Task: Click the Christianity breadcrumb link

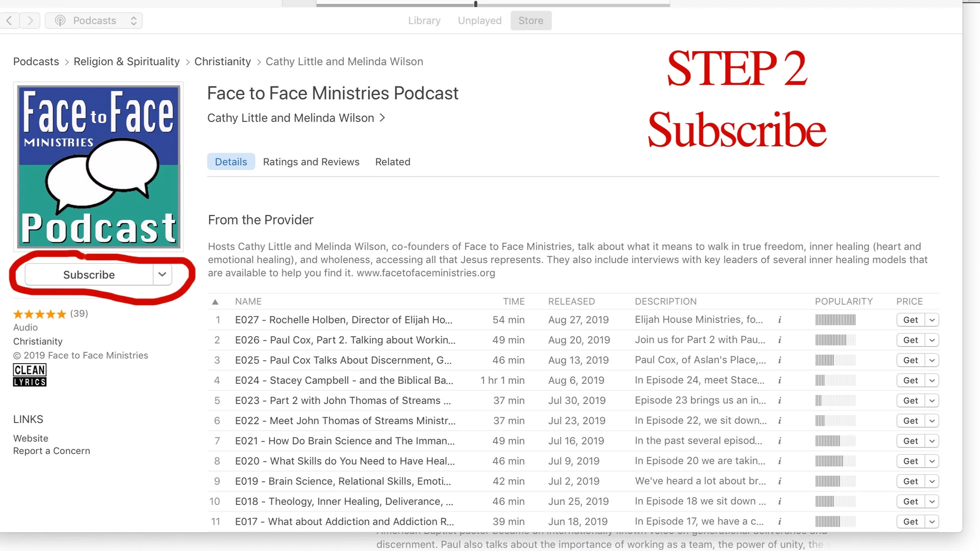Action: coord(223,62)
